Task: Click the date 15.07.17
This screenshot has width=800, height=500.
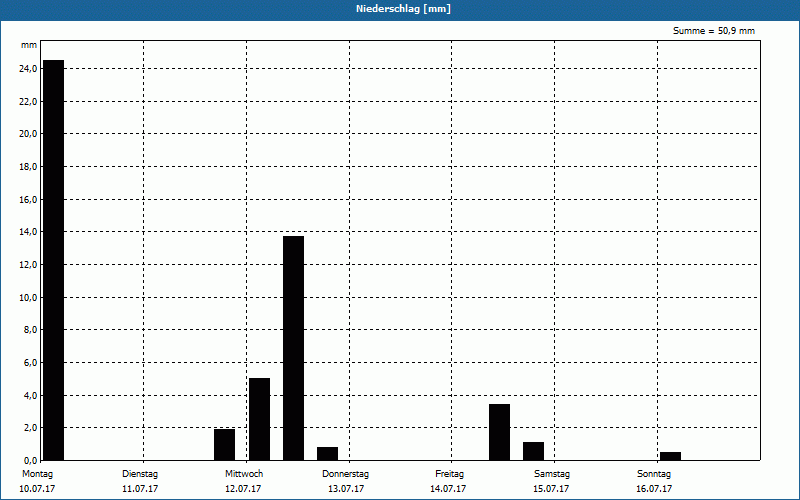Action: tap(551, 489)
